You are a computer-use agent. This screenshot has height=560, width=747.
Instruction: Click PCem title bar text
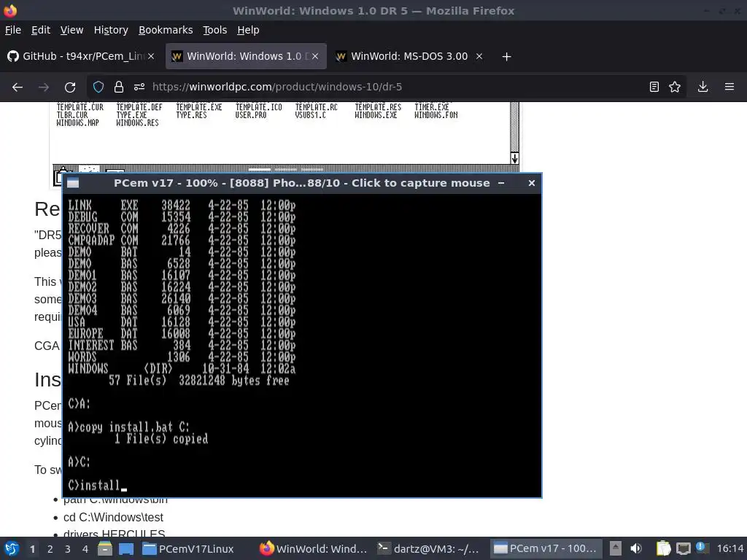coord(301,183)
